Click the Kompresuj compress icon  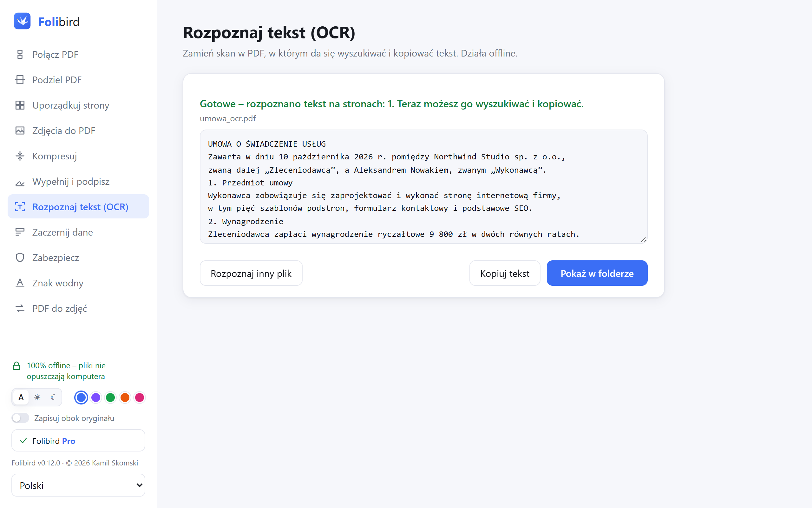tap(20, 156)
